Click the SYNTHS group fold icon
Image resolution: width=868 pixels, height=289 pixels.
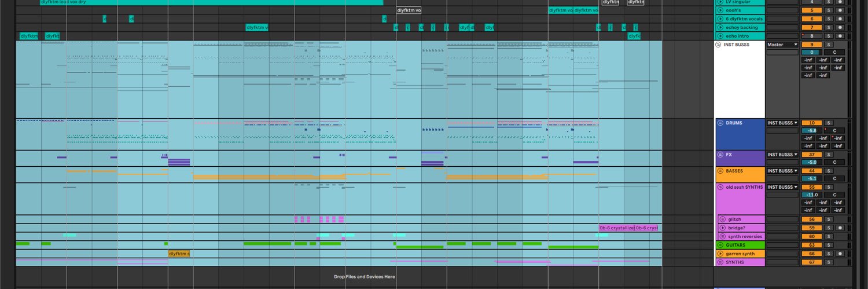point(720,262)
